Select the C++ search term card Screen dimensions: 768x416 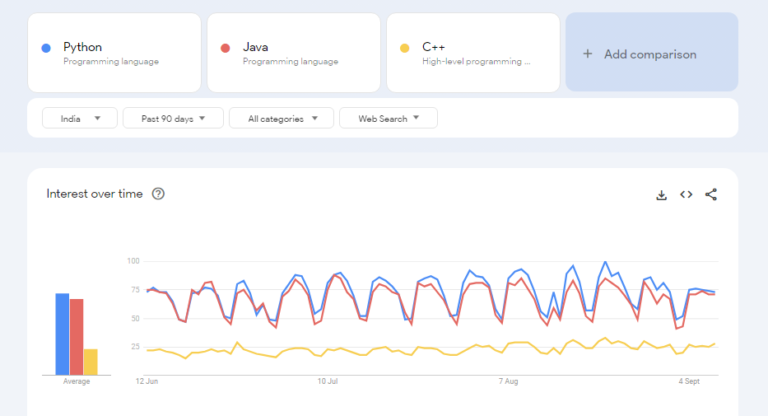[x=473, y=53]
